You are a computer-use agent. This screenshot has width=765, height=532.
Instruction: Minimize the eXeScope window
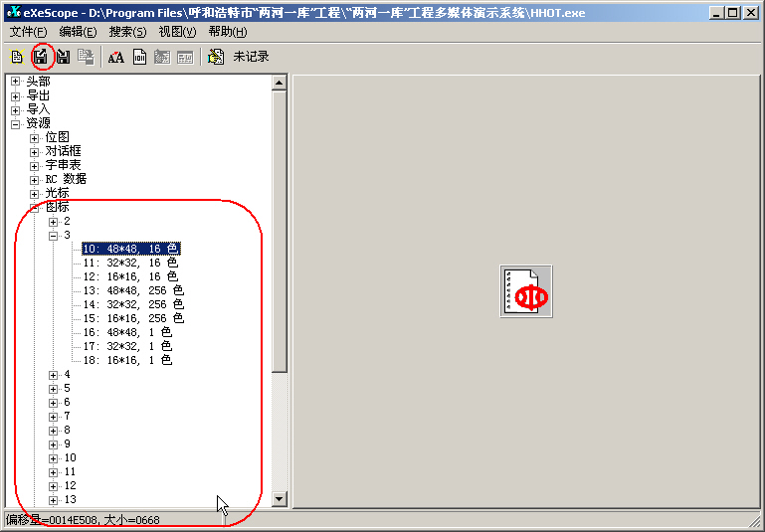716,13
